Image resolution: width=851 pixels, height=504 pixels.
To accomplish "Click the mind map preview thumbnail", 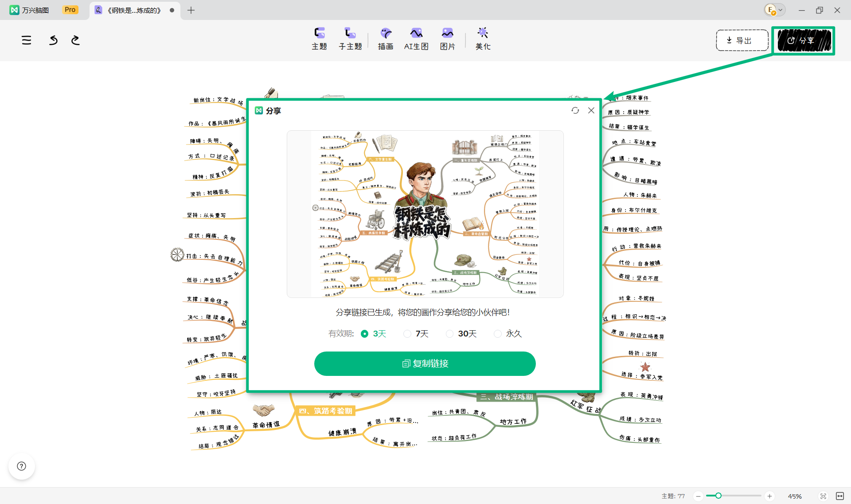I will tap(425, 214).
